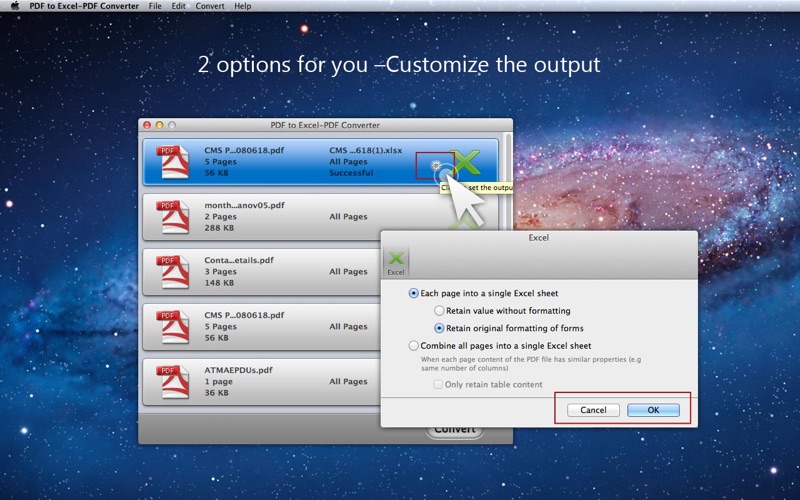
Task: Click 'Successful' status text
Action: (351, 173)
